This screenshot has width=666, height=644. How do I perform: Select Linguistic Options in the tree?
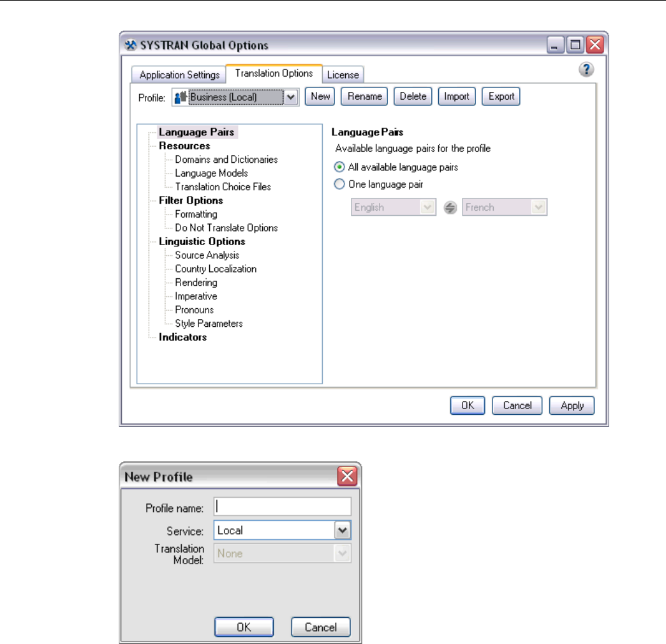[x=202, y=241]
